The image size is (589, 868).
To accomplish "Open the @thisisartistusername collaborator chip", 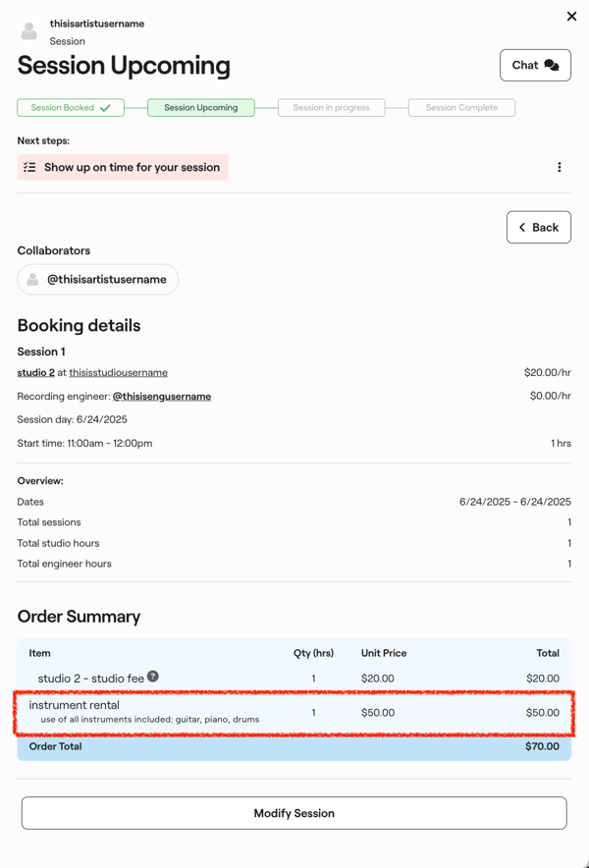I will click(x=106, y=280).
